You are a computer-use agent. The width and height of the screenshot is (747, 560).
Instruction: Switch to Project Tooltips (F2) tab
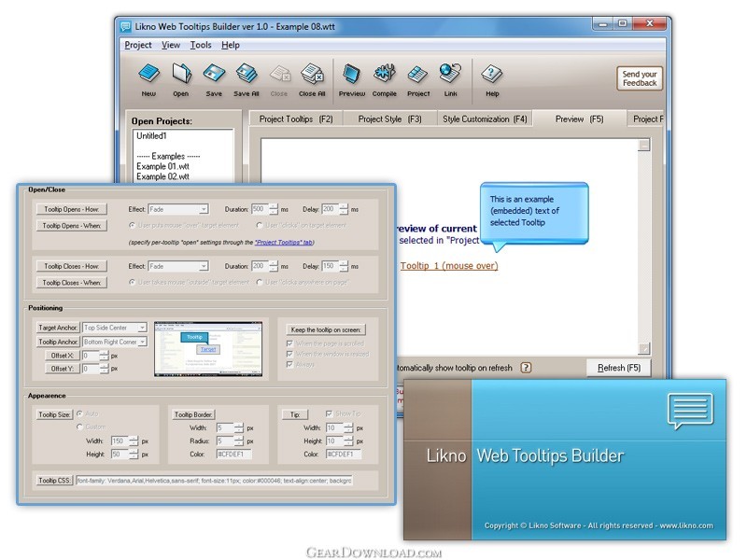click(x=295, y=119)
